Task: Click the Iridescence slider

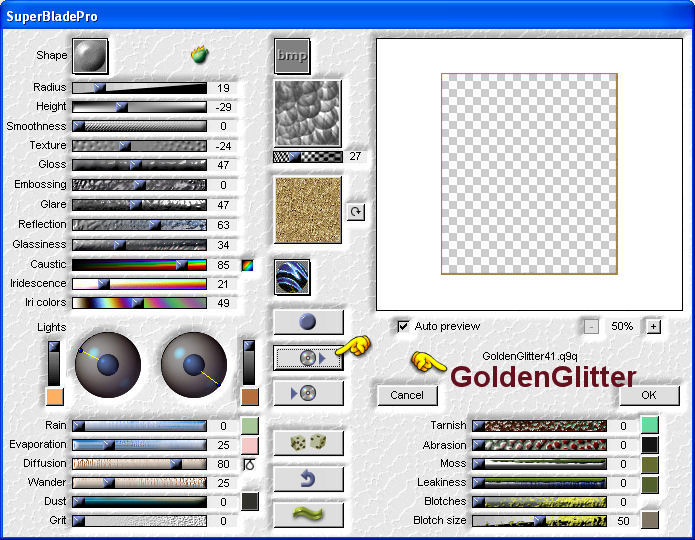Action: pyautogui.click(x=139, y=284)
